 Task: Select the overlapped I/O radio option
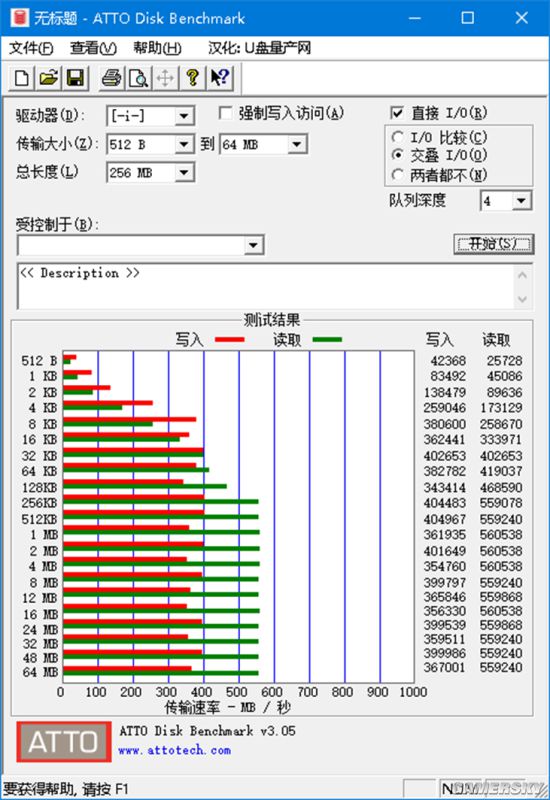pos(397,155)
